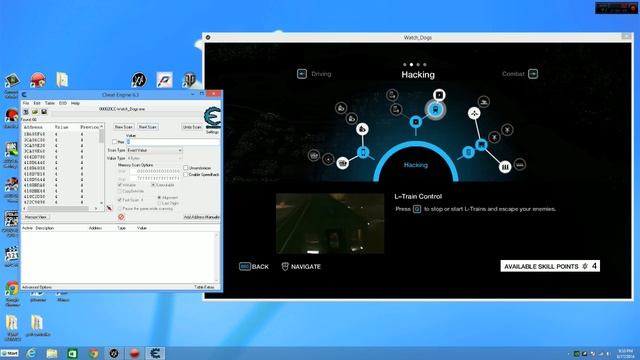Enable the Unrandomizer checkbox
Viewport: 640px width, 360px height.
(x=186, y=168)
